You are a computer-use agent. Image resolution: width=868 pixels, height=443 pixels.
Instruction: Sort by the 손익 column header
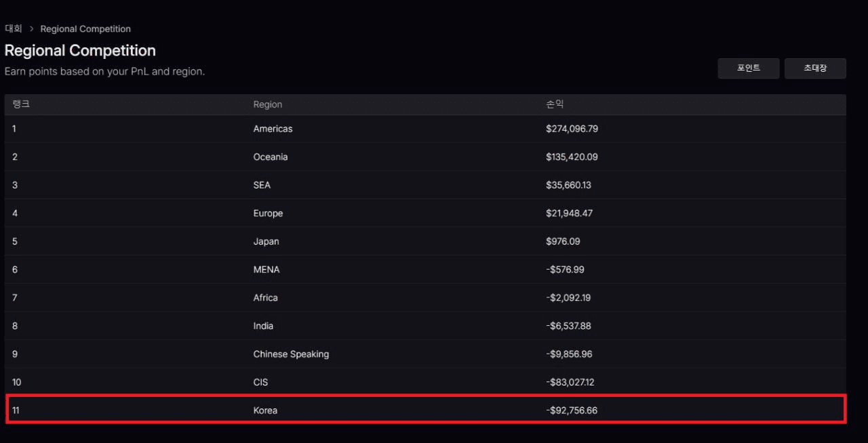pos(555,104)
